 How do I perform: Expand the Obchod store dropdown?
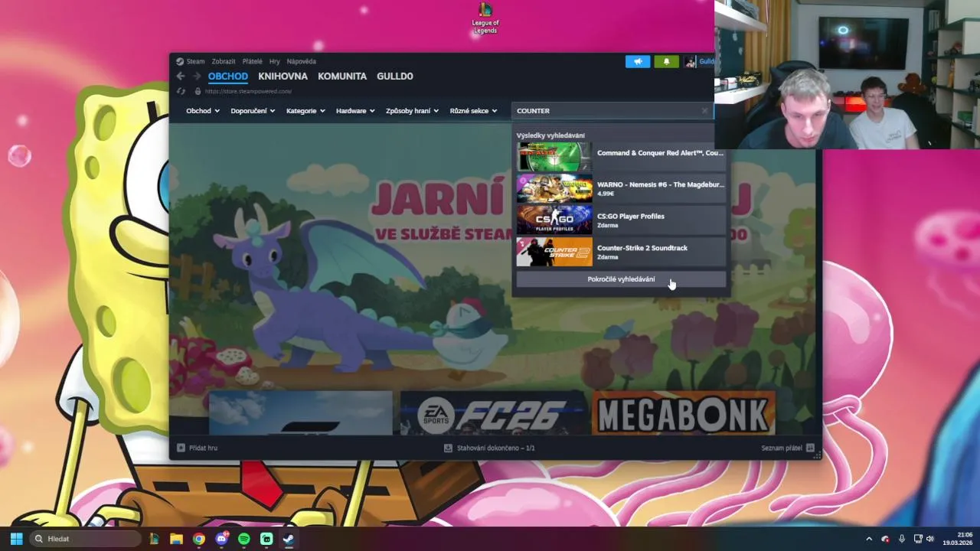point(203,111)
